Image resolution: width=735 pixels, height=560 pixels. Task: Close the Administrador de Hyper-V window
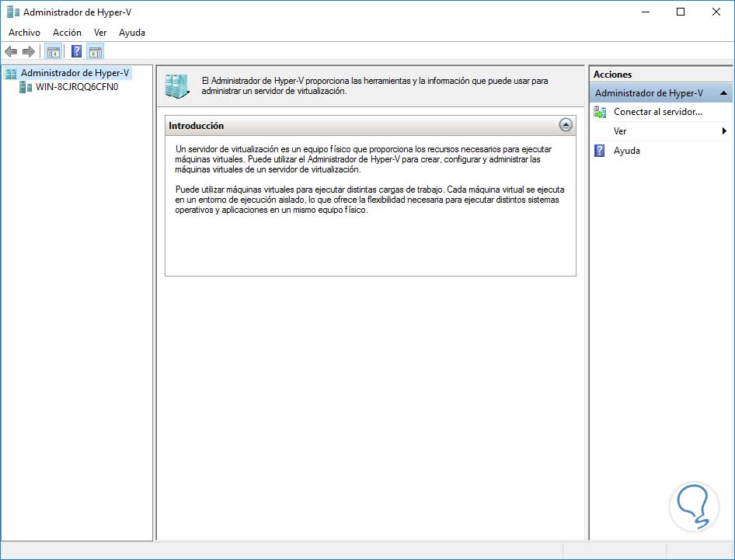(716, 12)
